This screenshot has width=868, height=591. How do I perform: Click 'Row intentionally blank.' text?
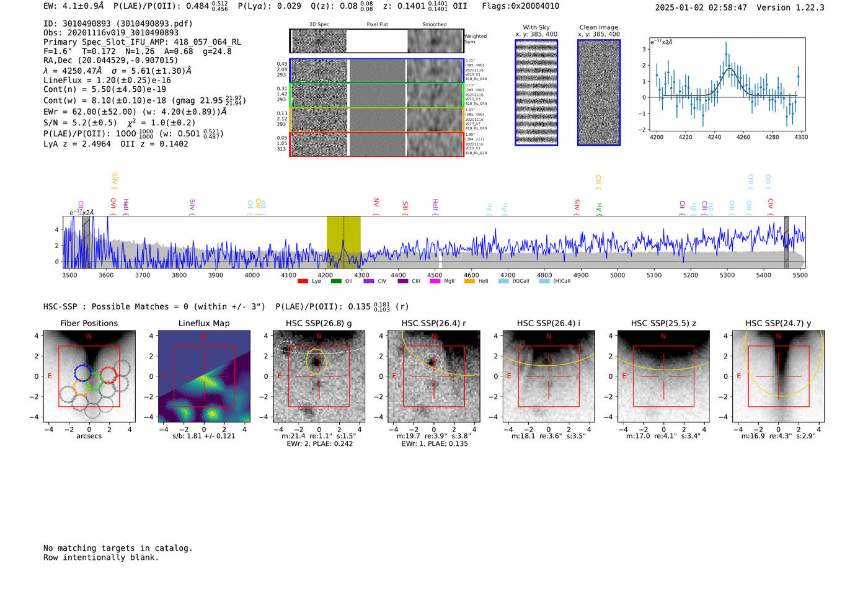tap(101, 558)
